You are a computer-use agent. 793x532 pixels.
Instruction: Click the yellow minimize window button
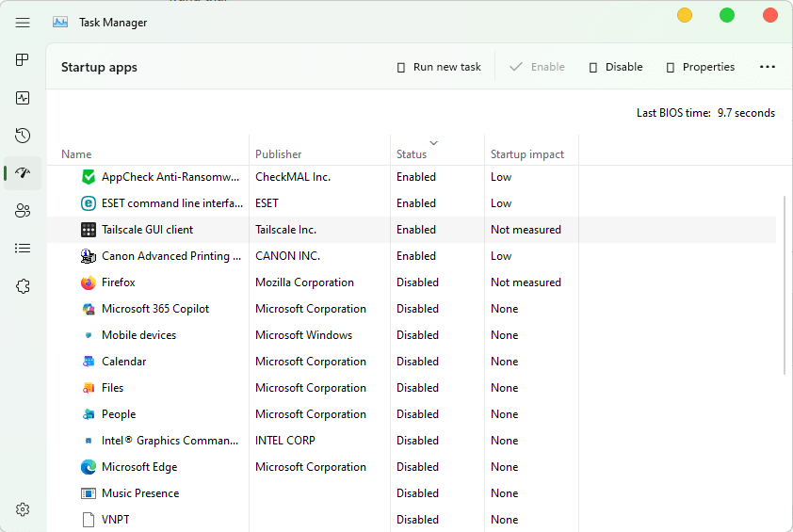[x=685, y=15]
